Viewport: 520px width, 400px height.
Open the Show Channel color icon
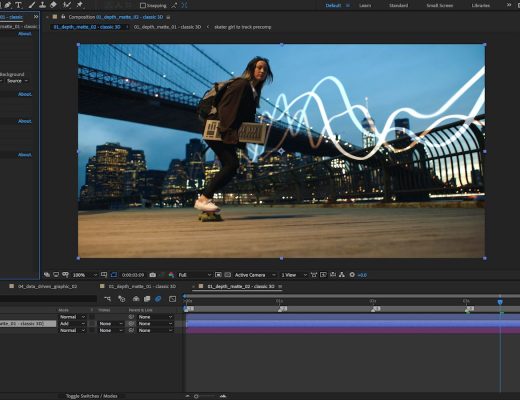[x=171, y=275]
